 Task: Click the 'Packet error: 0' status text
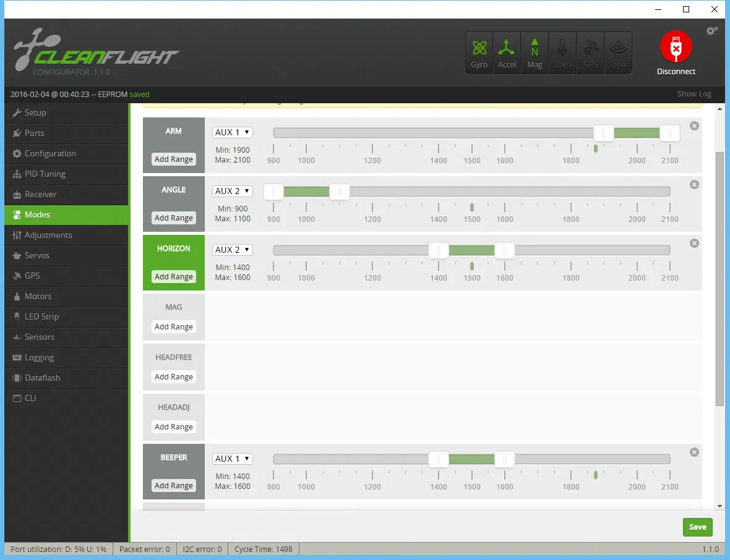tap(144, 549)
